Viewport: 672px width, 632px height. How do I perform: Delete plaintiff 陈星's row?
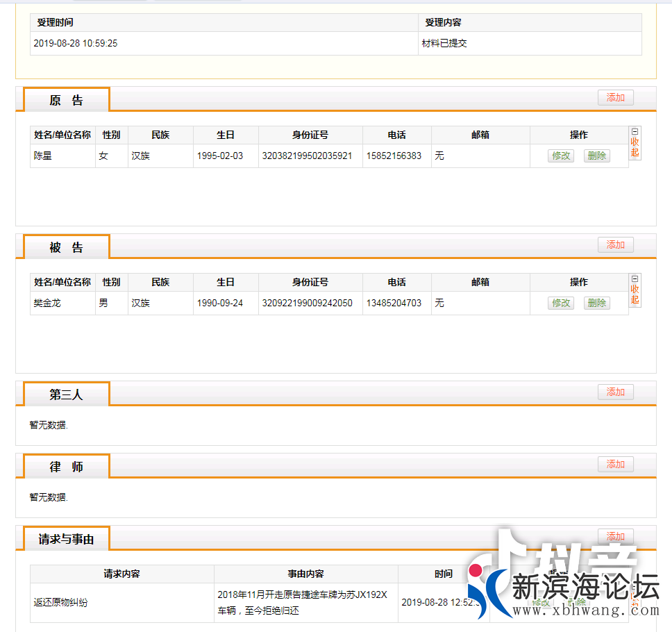click(596, 156)
